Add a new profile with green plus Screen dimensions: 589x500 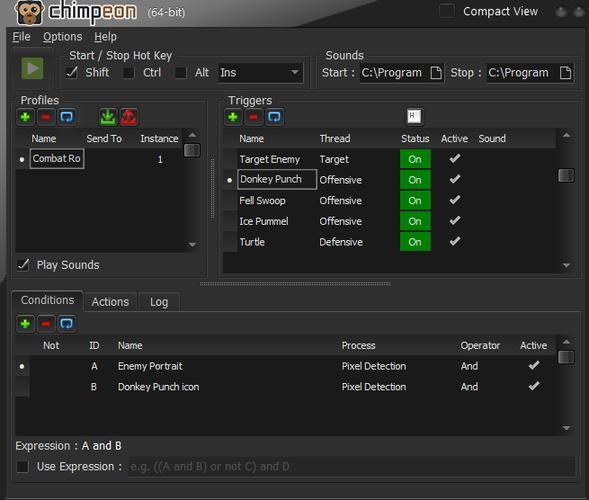25,117
